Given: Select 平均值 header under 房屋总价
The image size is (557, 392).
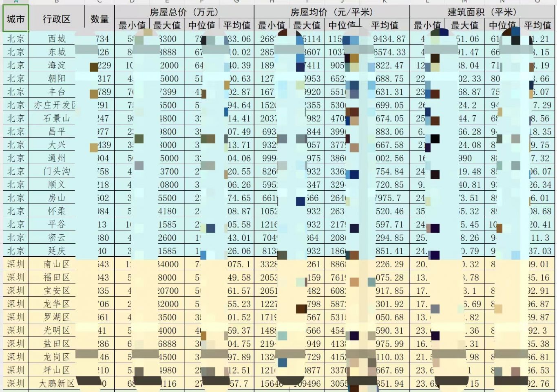Looking at the screenshot, I should tap(237, 25).
